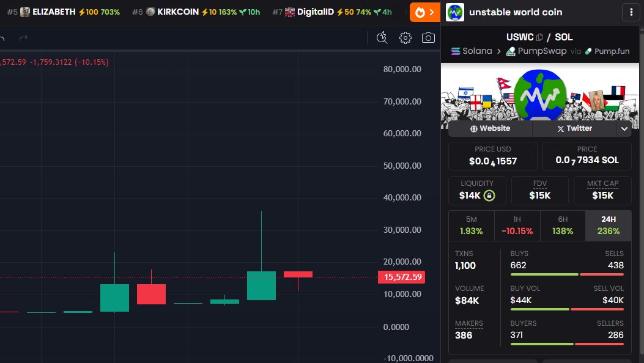Click the VOLUME $84K value
This screenshot has width=644, height=363.
pyautogui.click(x=467, y=301)
